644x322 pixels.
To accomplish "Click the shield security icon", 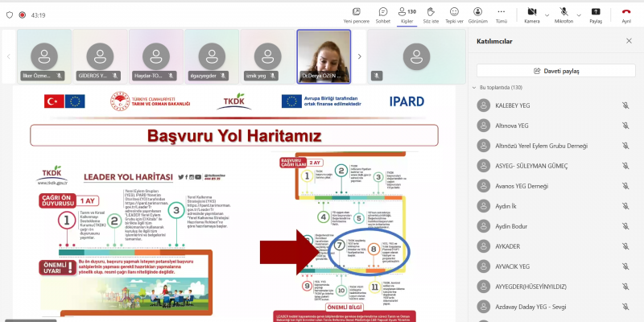I will pos(10,15).
